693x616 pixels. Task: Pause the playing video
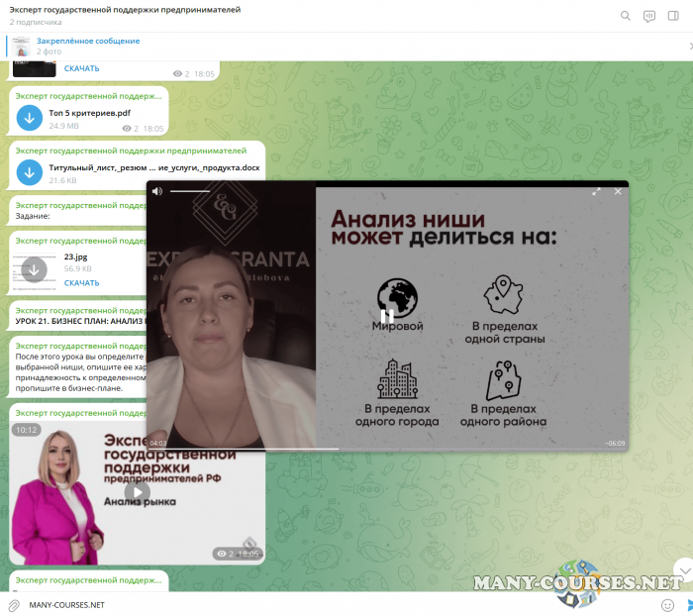coord(387,317)
